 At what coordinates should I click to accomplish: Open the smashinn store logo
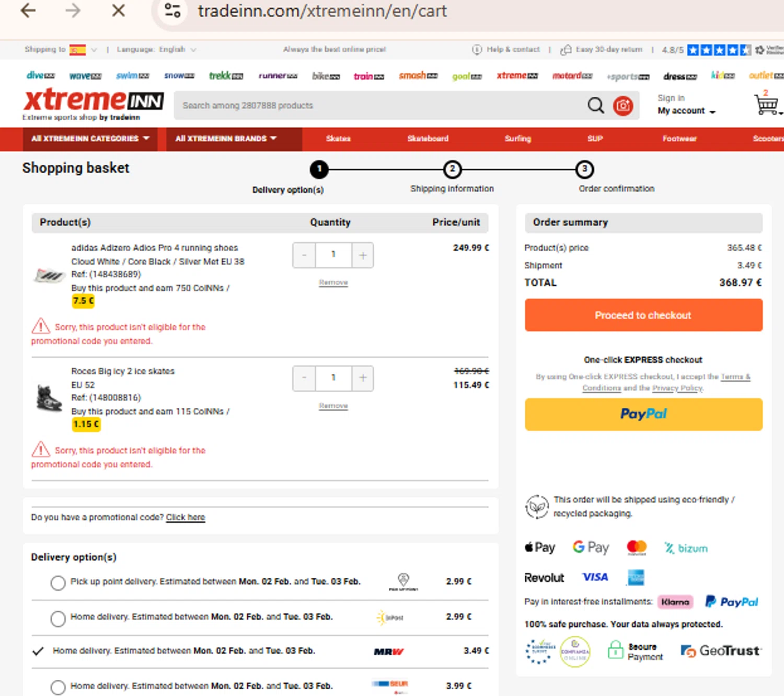418,76
